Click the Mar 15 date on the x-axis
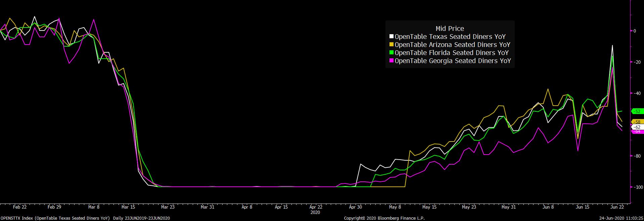644x221 pixels. click(x=128, y=207)
